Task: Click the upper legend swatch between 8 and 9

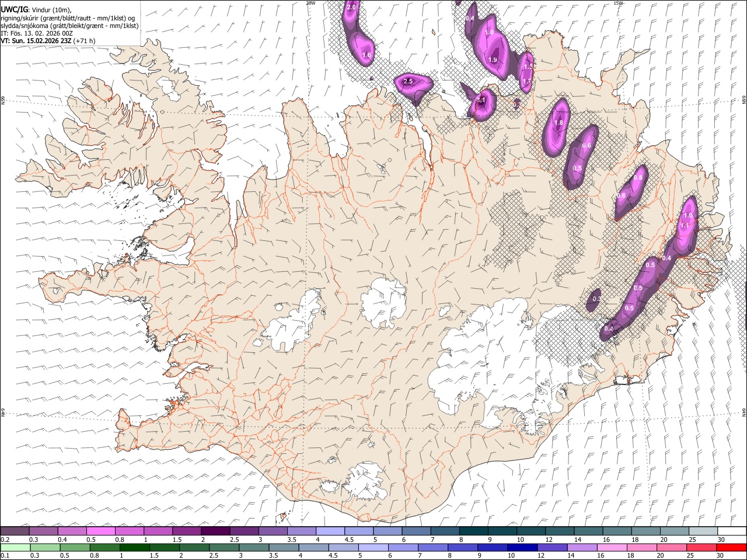Action: pyautogui.click(x=473, y=531)
